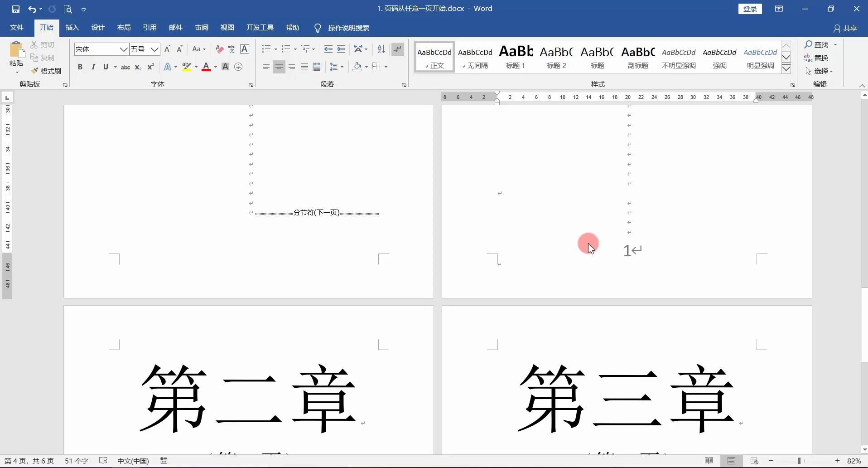
Task: Apply superscript formatting
Action: tap(150, 67)
